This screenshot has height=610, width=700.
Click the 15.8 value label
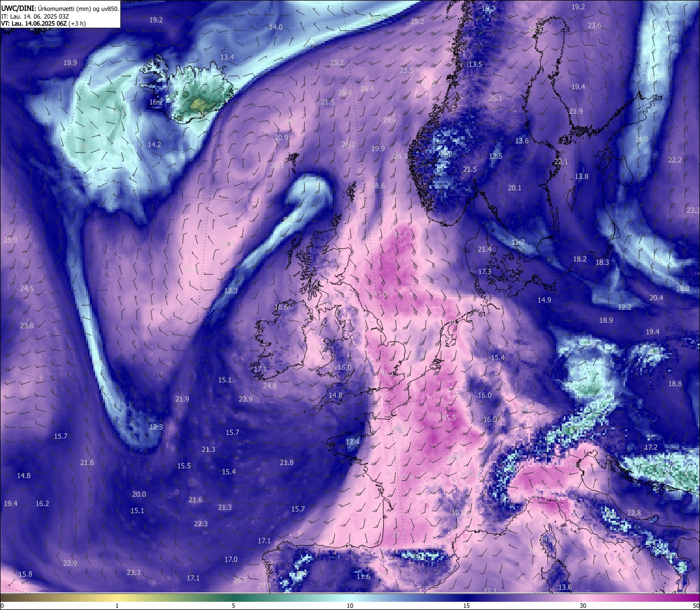[25, 574]
